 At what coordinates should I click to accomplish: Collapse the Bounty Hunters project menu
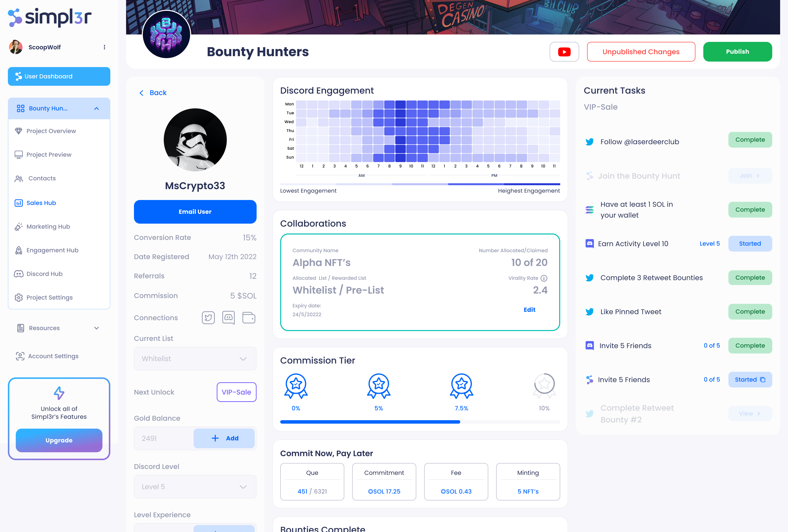(x=96, y=109)
